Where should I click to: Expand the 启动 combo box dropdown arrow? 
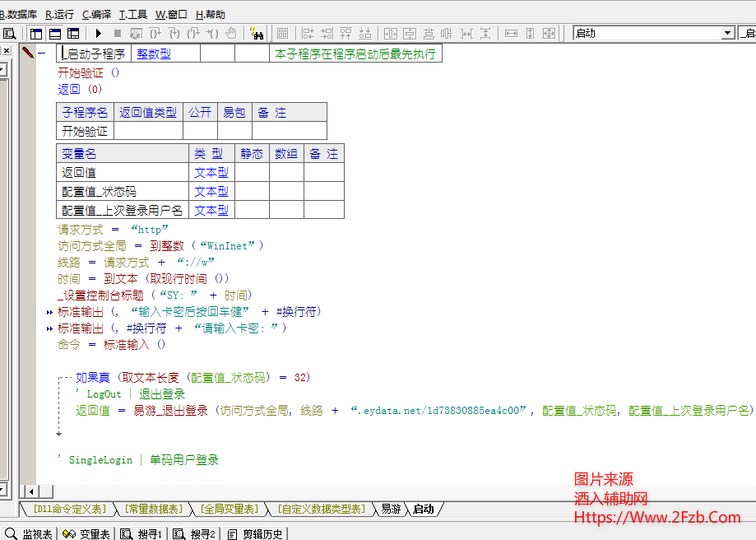click(x=727, y=34)
